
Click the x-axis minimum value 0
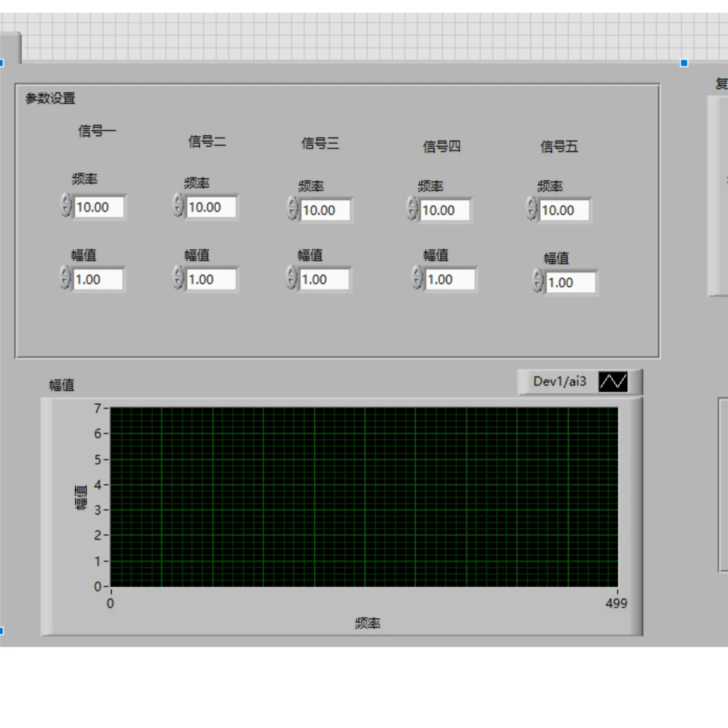pyautogui.click(x=110, y=603)
